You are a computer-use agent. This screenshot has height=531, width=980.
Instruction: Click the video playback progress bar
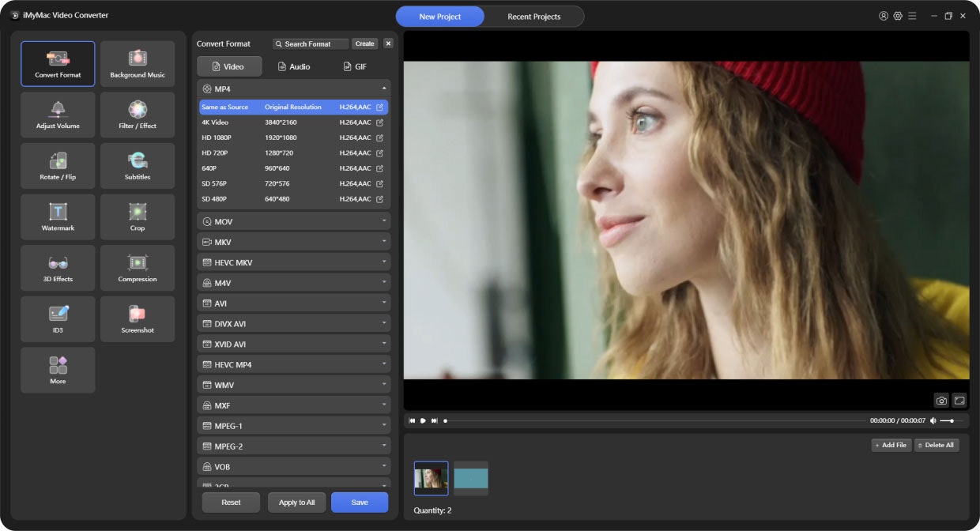tap(654, 421)
